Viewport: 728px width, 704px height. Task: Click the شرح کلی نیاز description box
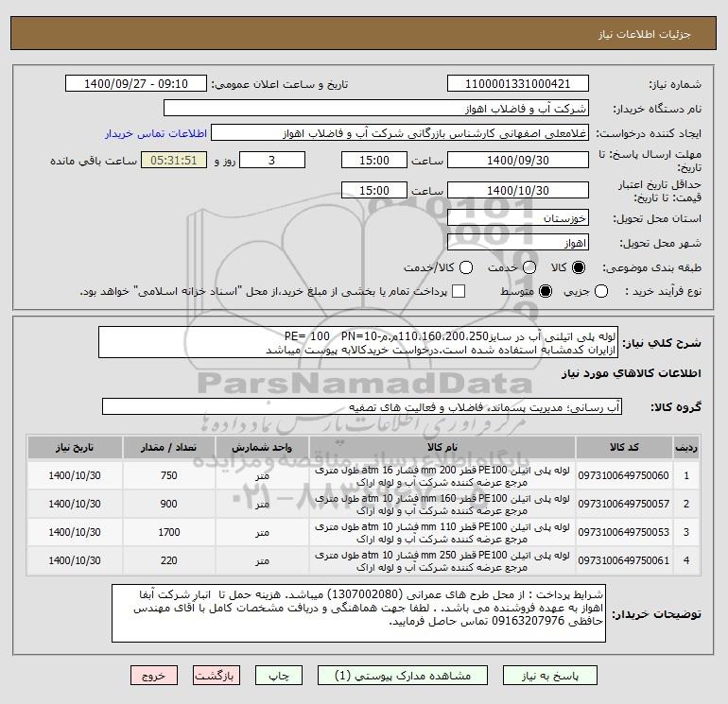pyautogui.click(x=358, y=342)
